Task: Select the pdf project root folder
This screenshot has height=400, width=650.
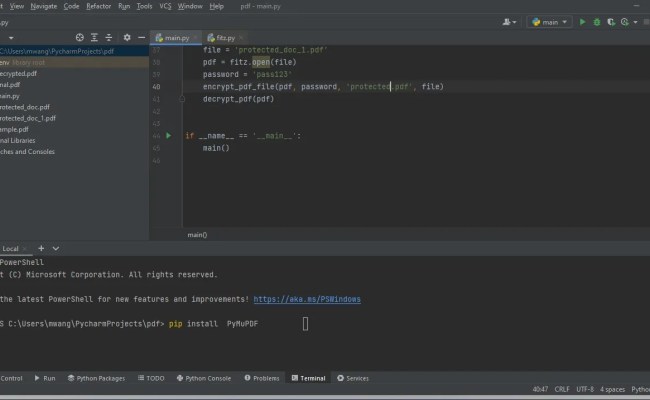Action: 74,51
